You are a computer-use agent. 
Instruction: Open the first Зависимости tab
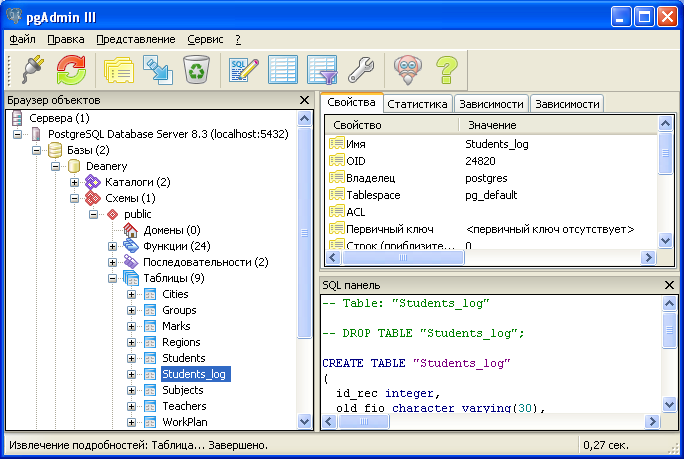point(491,104)
